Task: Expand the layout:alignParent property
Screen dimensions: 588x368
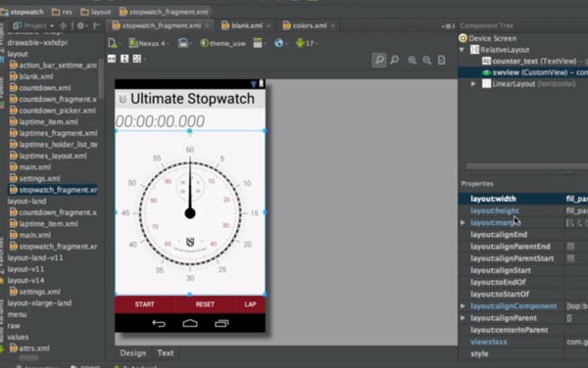Action: (463, 318)
